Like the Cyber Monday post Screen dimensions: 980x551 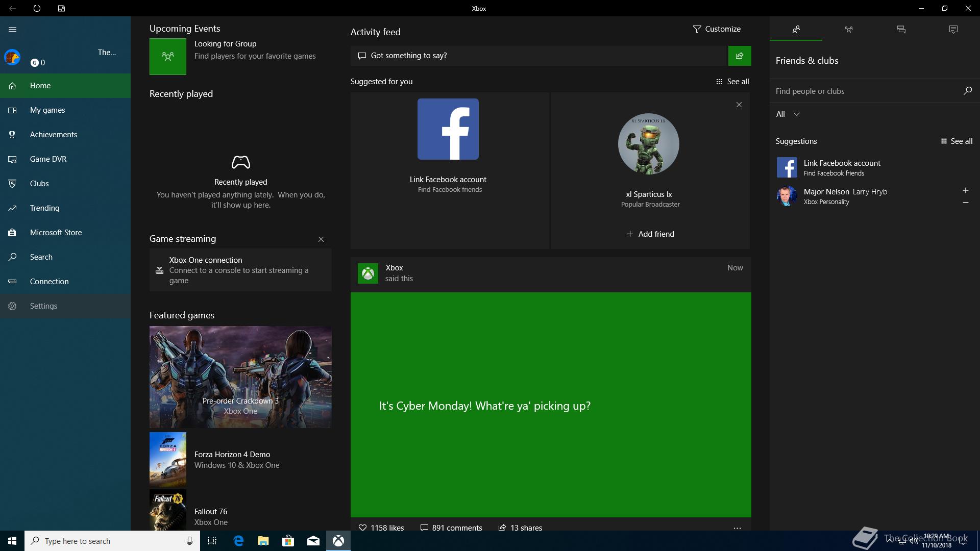[381, 528]
